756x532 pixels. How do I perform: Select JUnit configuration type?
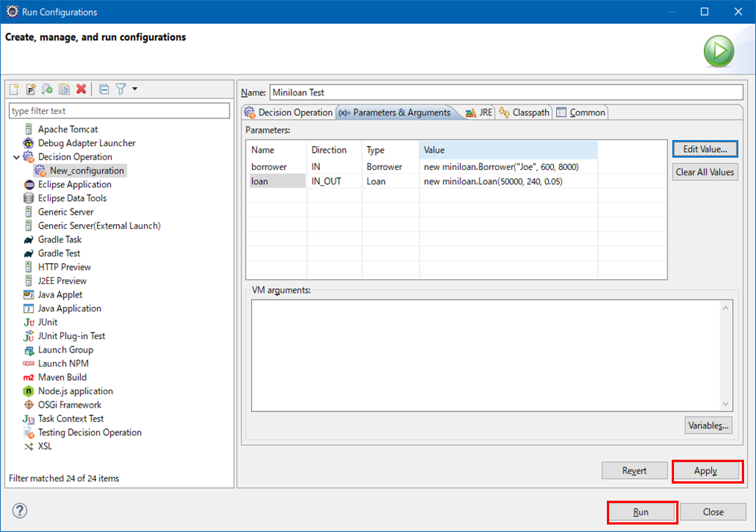pos(47,323)
